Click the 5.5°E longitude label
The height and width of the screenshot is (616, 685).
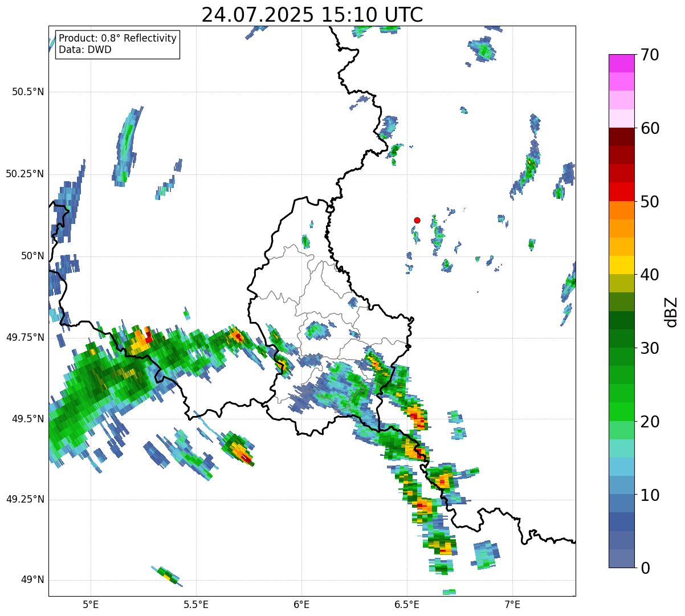pos(196,604)
